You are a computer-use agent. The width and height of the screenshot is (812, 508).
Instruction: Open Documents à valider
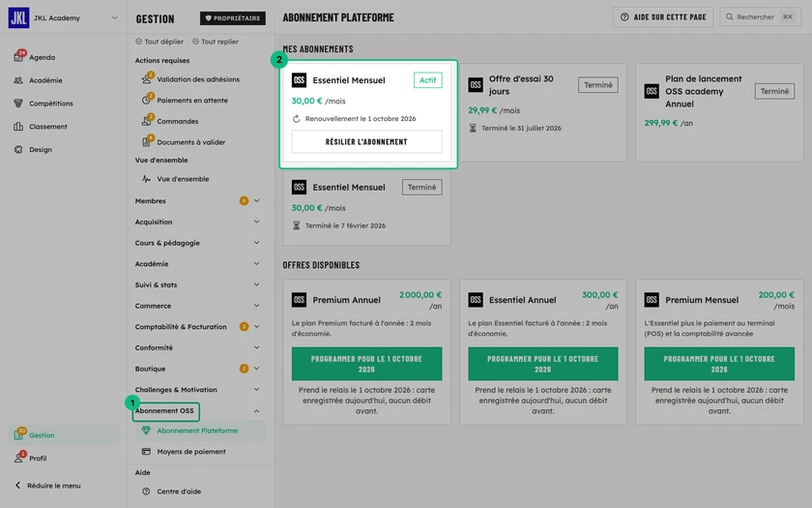[x=191, y=142]
